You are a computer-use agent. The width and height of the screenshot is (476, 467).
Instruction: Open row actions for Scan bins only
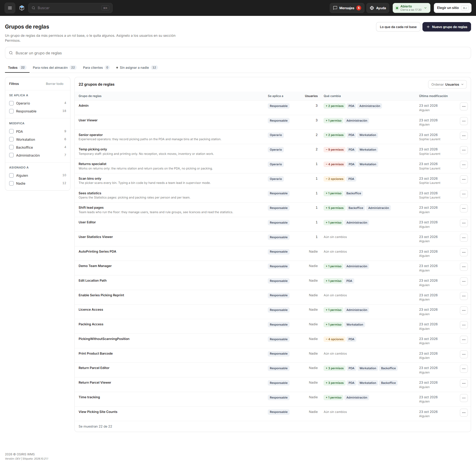[x=464, y=179]
